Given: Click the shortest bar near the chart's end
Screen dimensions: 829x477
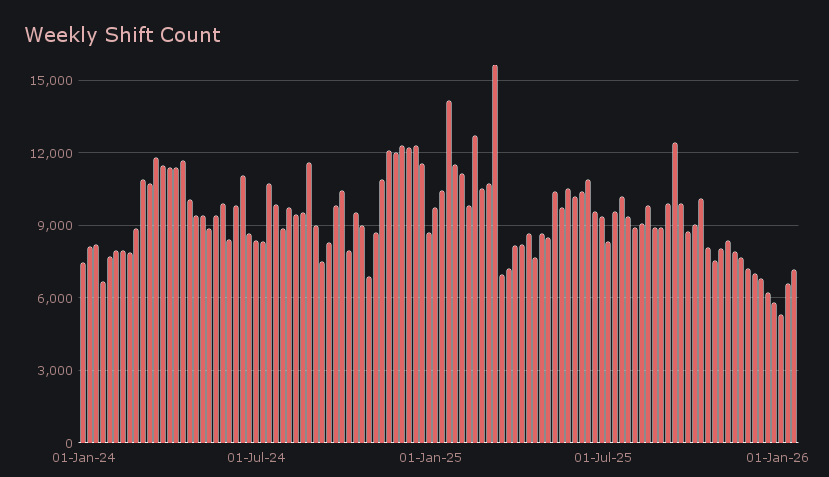Looking at the screenshot, I should point(781,378).
